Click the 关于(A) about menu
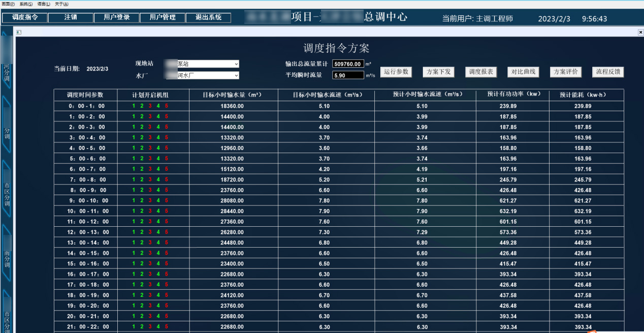 coord(61,4)
